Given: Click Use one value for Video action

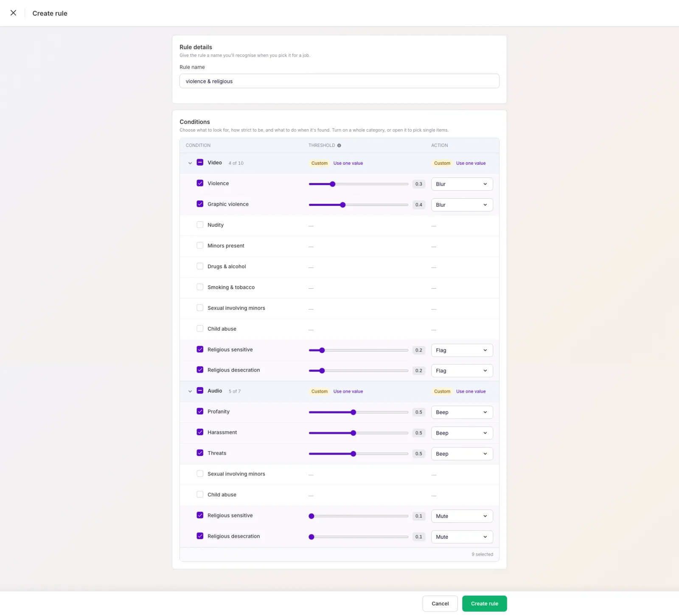Looking at the screenshot, I should click(x=471, y=163).
